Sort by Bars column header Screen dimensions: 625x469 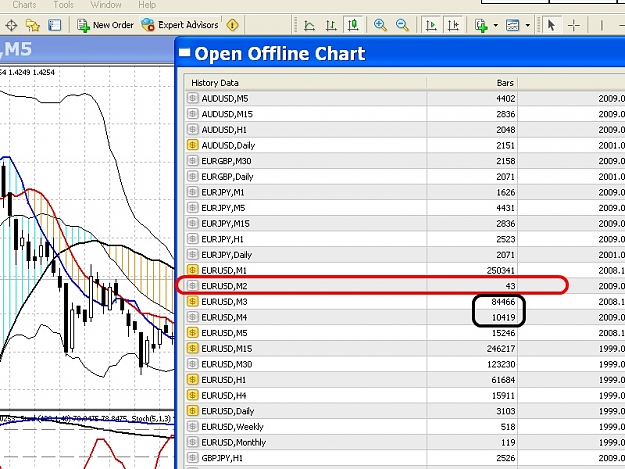472,83
